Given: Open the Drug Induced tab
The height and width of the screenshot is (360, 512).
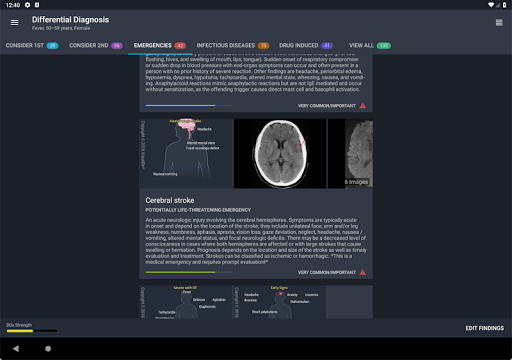Looking at the screenshot, I should (306, 46).
